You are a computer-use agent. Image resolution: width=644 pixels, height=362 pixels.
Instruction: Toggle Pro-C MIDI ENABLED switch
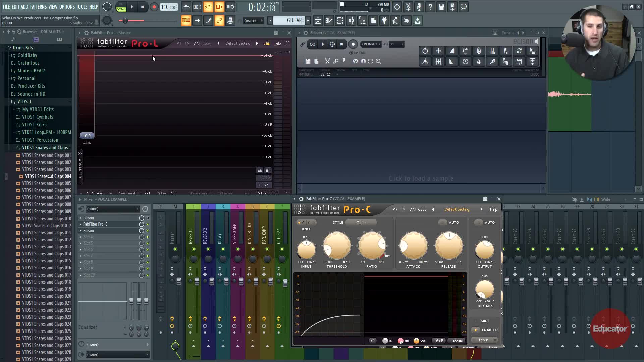coord(476,330)
